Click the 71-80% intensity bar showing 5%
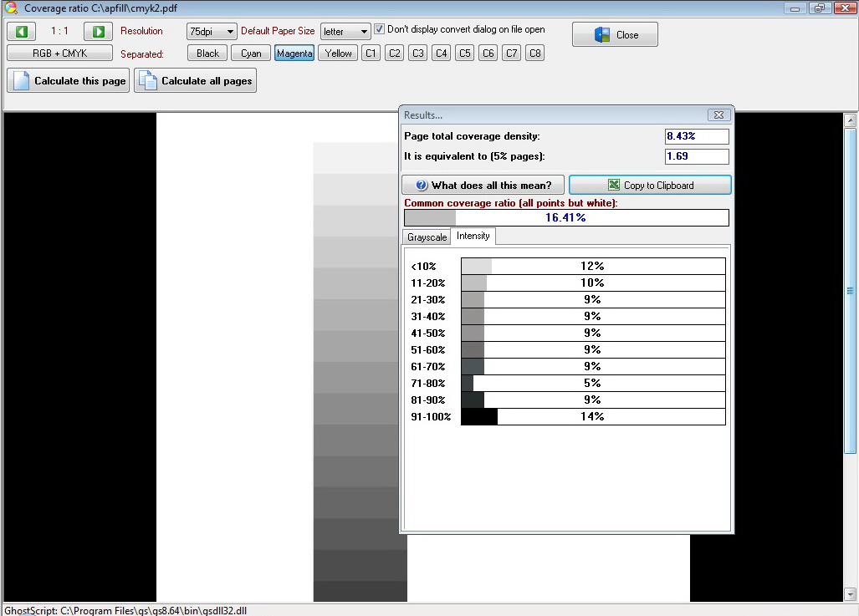Image resolution: width=859 pixels, height=616 pixels. 593,384
